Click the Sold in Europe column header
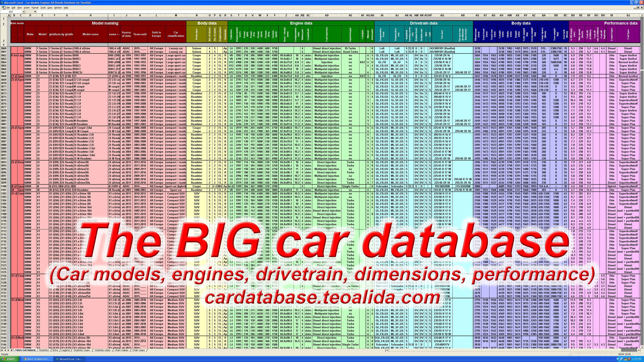Image resolution: width=644 pixels, height=362 pixels. (156, 34)
